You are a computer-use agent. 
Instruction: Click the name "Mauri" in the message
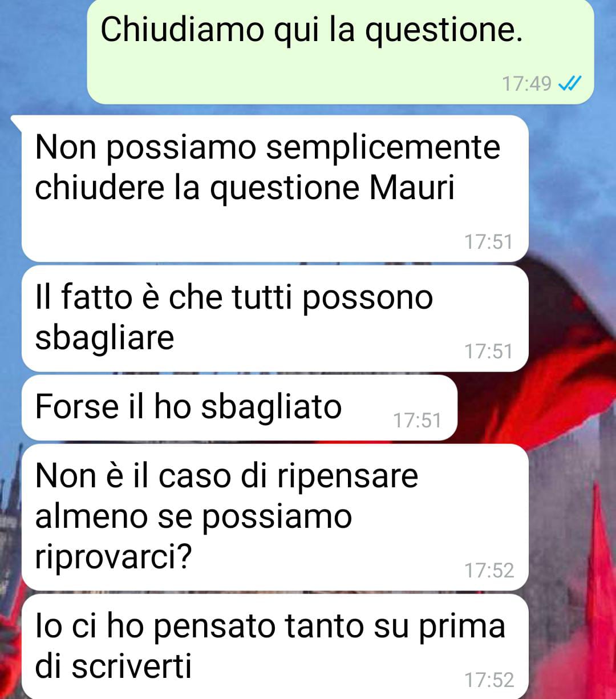coord(412,188)
